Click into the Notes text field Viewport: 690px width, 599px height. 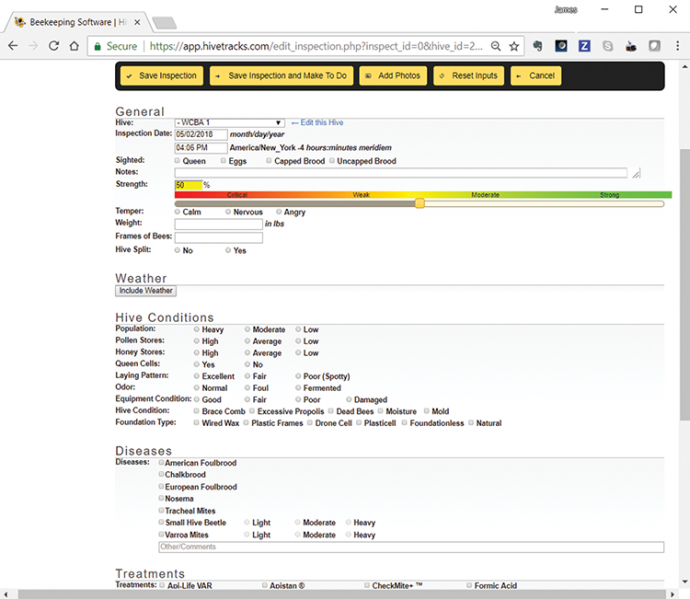click(x=400, y=173)
